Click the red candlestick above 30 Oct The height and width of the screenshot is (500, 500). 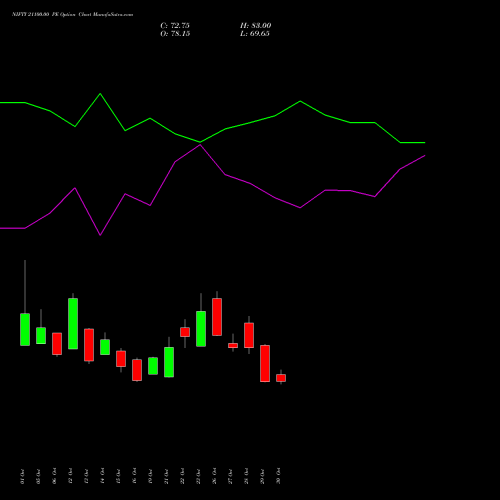[281, 378]
